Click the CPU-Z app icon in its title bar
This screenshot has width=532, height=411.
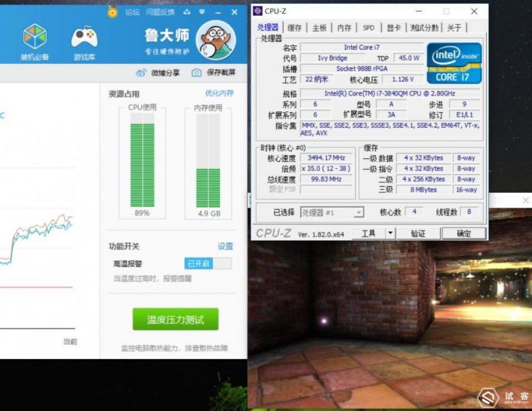258,11
